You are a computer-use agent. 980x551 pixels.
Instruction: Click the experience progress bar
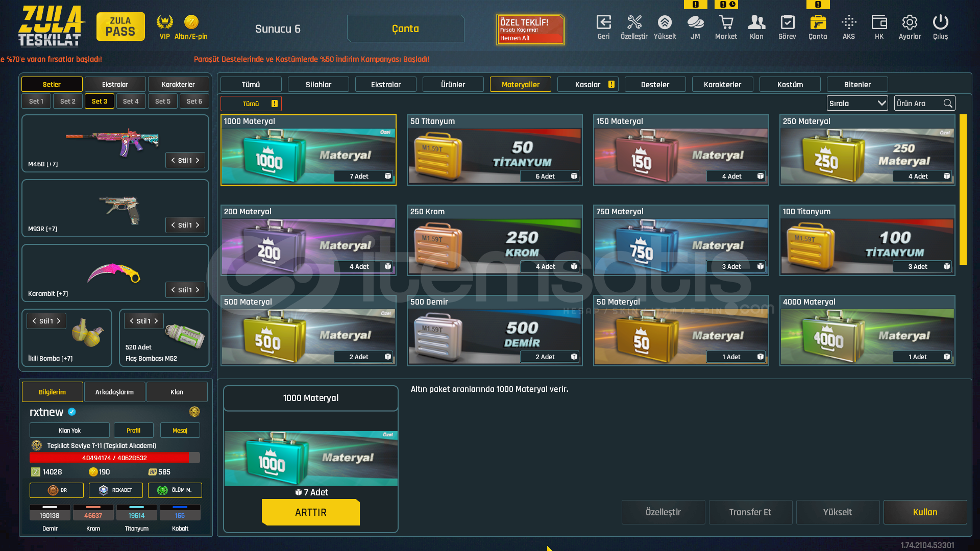click(115, 458)
